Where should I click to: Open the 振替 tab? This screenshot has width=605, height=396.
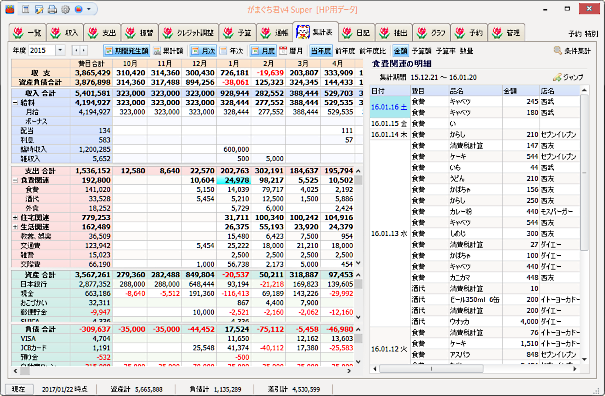point(139,33)
